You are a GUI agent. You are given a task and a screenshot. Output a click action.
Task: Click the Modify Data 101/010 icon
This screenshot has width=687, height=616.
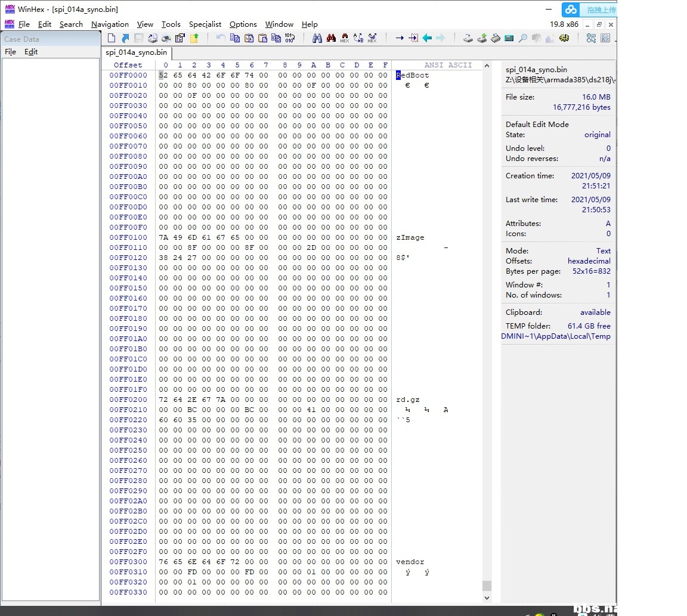(290, 38)
